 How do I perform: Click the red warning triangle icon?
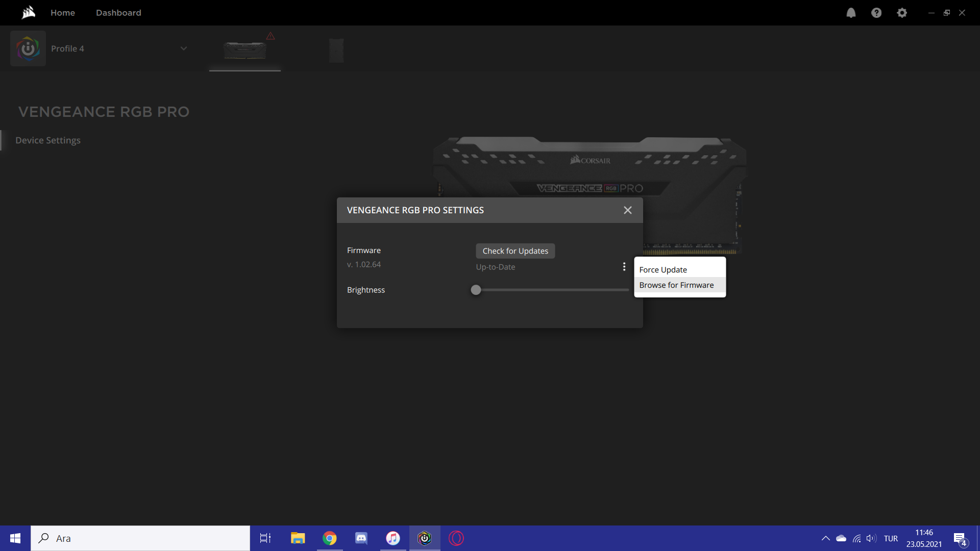[x=271, y=36]
